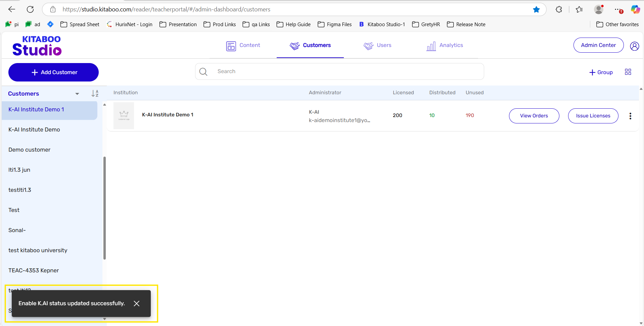The width and height of the screenshot is (644, 326).
Task: Click the Distributed value 10
Action: 432,115
